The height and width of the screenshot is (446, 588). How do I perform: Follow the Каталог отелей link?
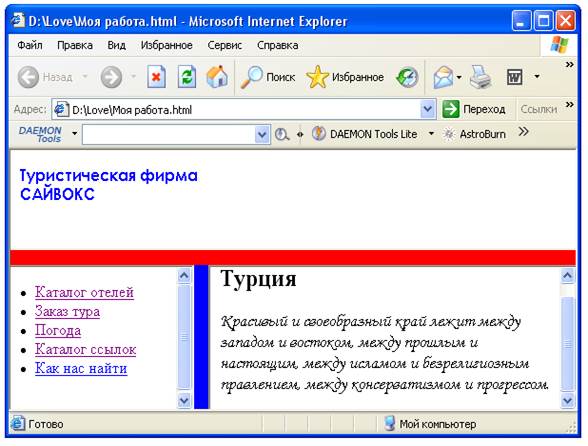(x=84, y=292)
